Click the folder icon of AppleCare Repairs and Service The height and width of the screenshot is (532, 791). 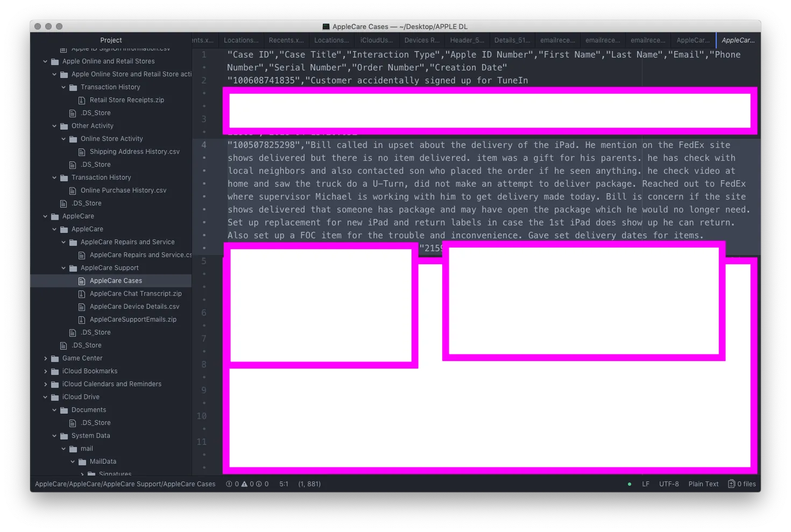(x=73, y=242)
